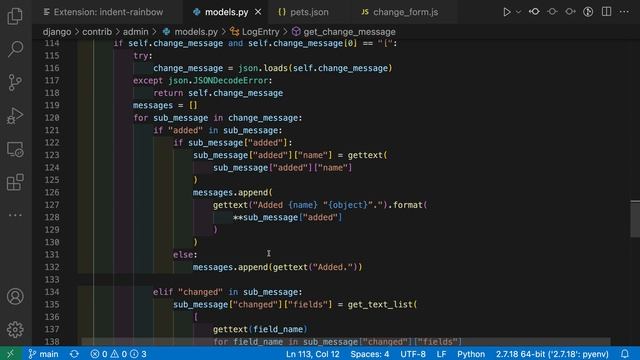Click 'gettext(field_name)' on line 137
Viewport: 640px width, 360px height.
click(x=260, y=329)
